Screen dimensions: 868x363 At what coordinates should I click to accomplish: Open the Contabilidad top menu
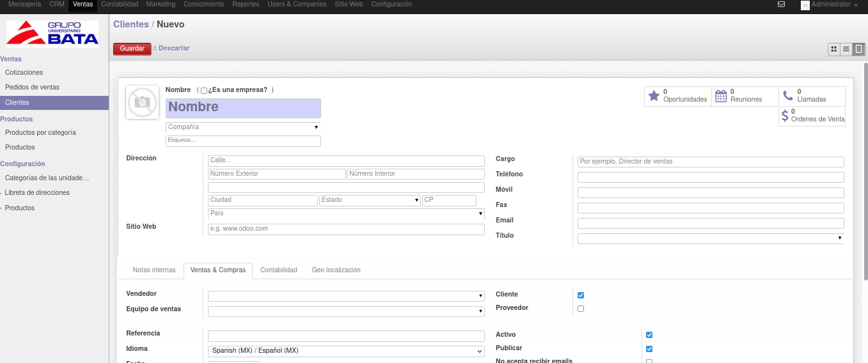click(120, 4)
